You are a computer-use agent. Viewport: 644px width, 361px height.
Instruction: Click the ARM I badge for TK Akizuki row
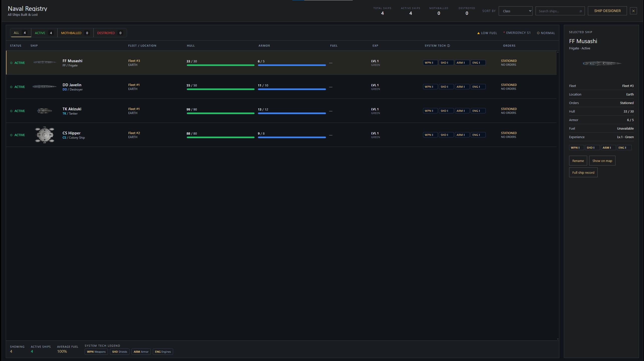[462, 111]
